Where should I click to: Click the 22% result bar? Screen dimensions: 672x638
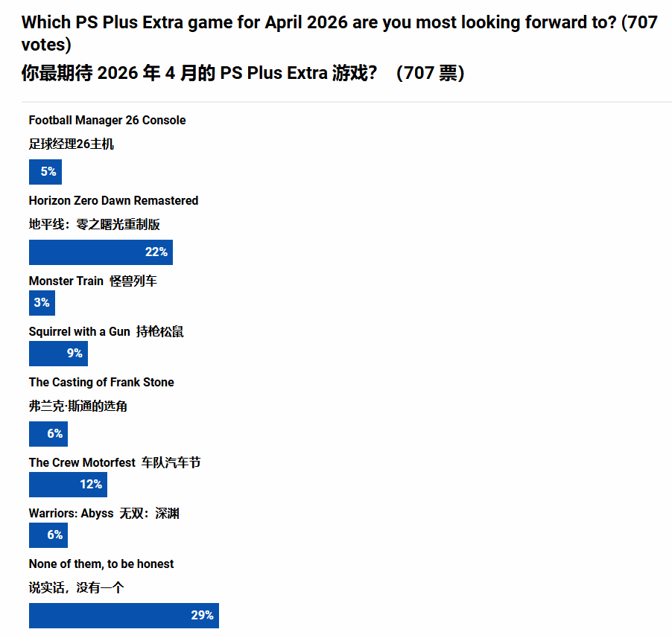[101, 252]
